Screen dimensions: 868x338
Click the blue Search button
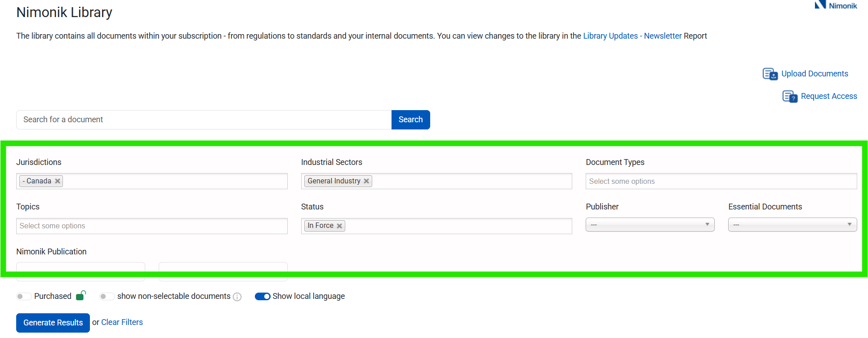(411, 120)
